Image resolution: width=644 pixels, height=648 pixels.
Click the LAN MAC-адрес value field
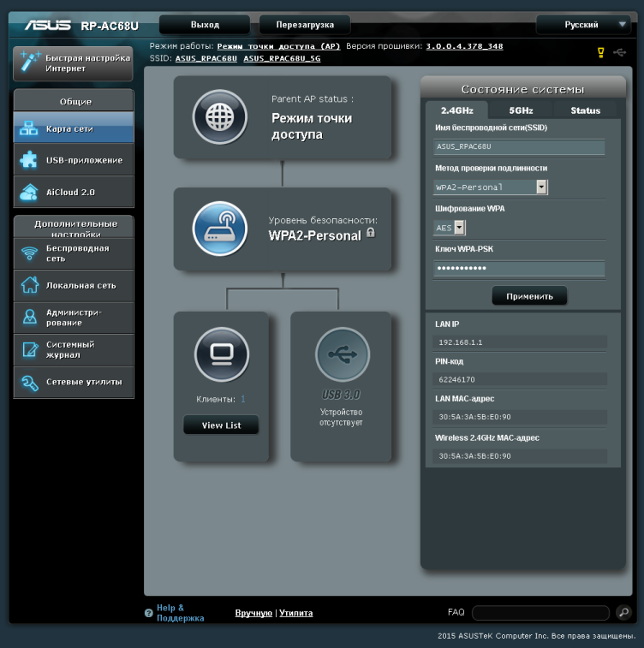[x=520, y=417]
